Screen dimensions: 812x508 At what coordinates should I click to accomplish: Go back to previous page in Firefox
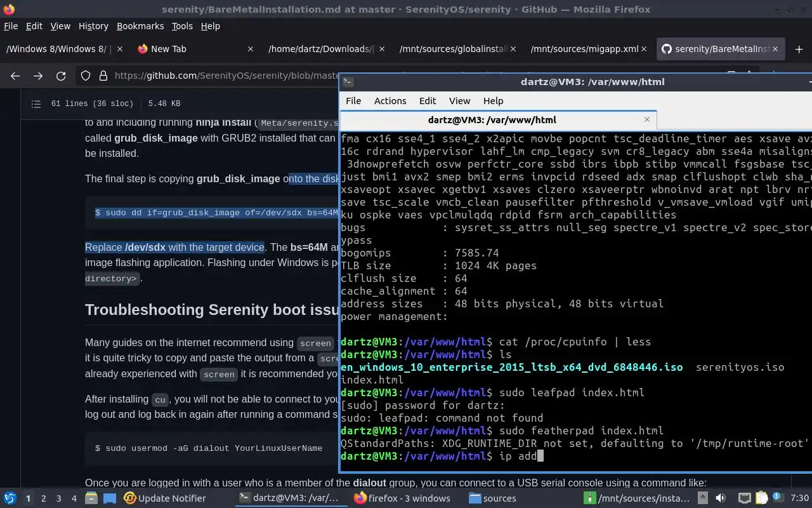tap(15, 76)
